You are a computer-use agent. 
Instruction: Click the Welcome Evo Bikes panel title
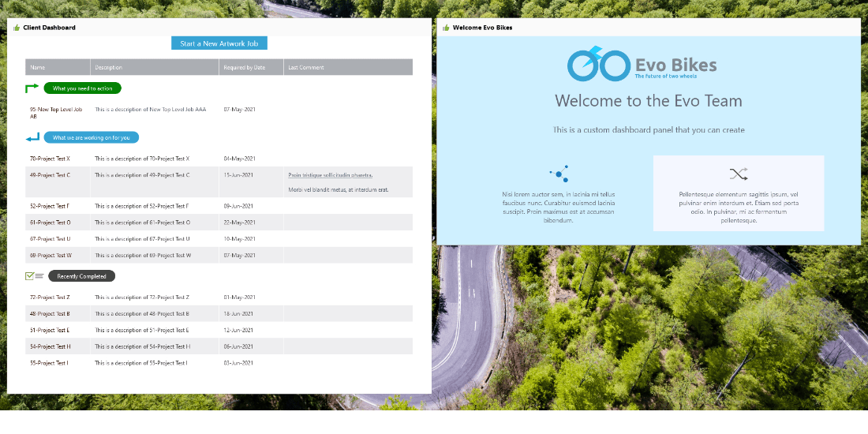point(483,28)
